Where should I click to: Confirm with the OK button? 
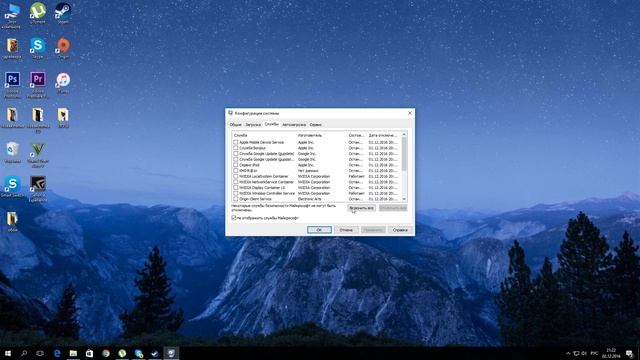click(319, 230)
